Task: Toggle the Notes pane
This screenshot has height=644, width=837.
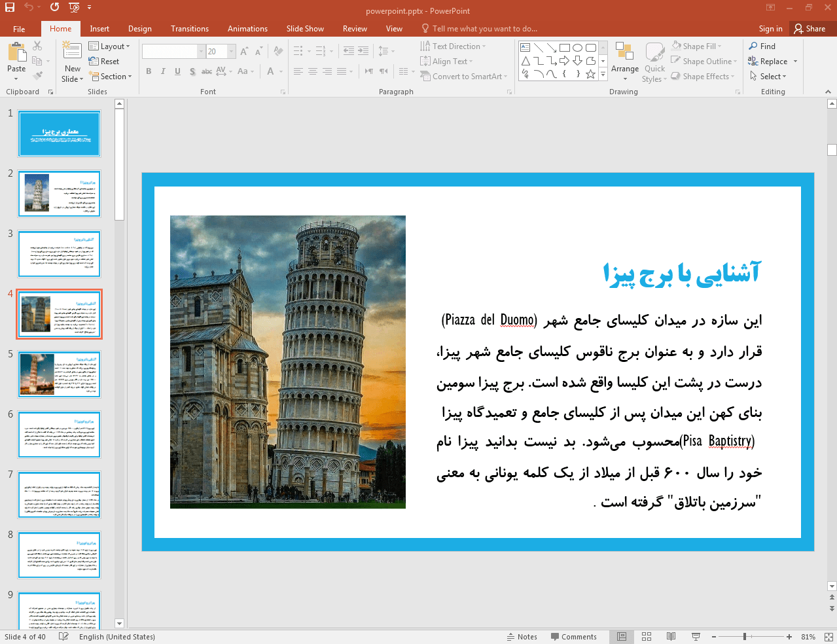Action: [x=522, y=637]
